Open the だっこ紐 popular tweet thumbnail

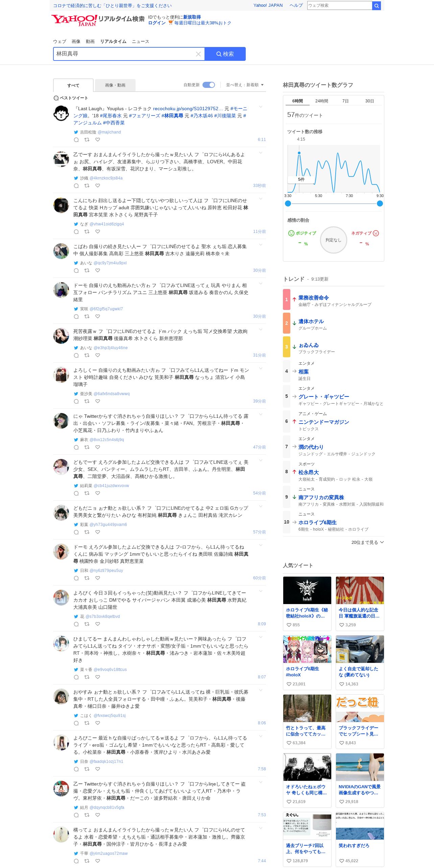[360, 708]
